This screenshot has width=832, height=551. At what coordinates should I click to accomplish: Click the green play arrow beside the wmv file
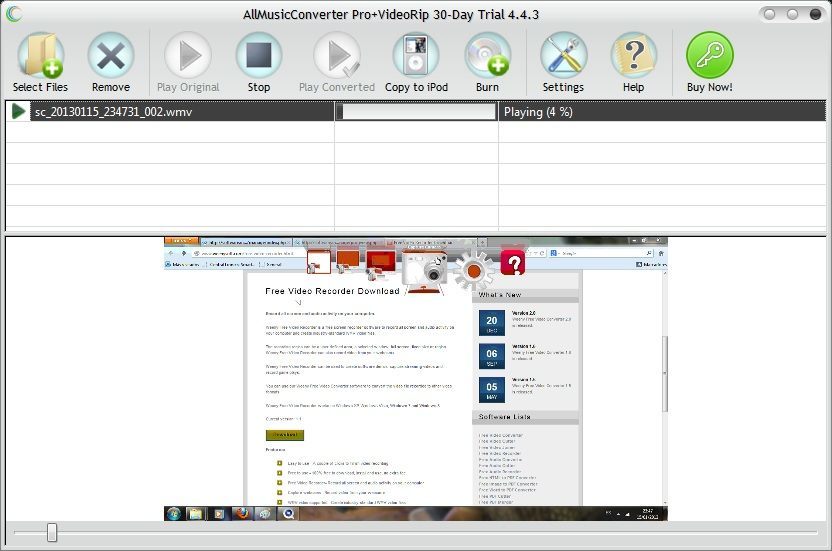[x=19, y=111]
